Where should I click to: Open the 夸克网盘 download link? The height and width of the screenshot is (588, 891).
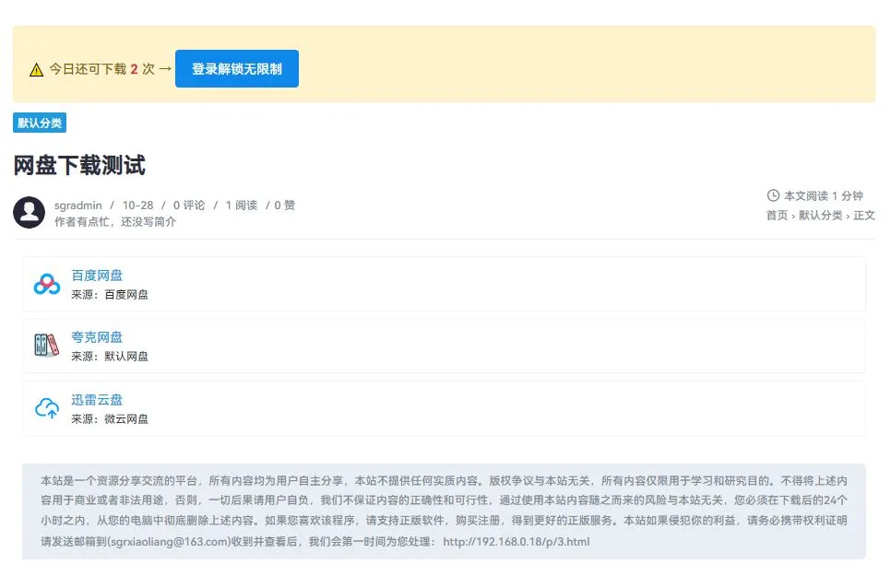click(97, 337)
